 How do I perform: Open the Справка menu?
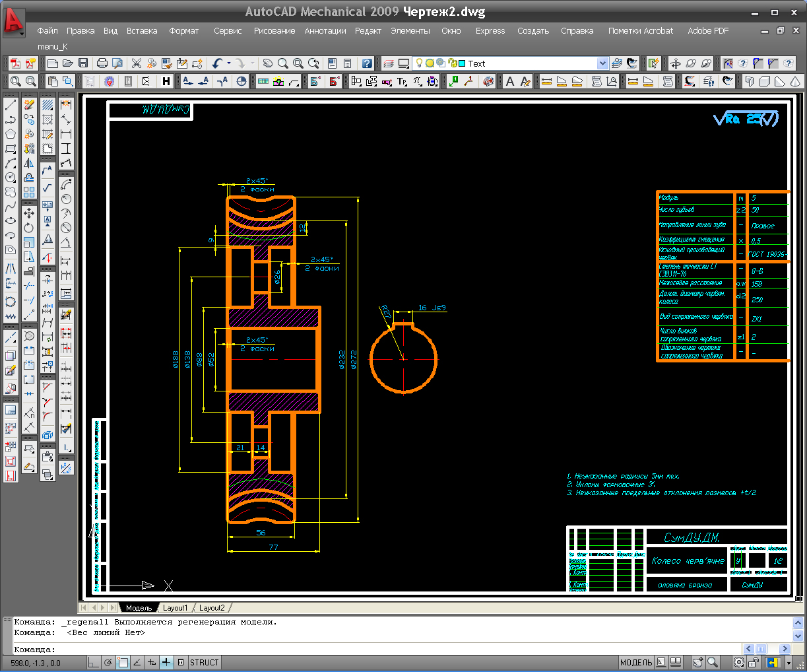point(577,31)
